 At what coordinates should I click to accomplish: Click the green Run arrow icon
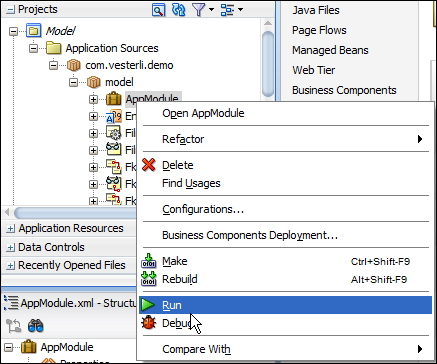[x=148, y=305]
